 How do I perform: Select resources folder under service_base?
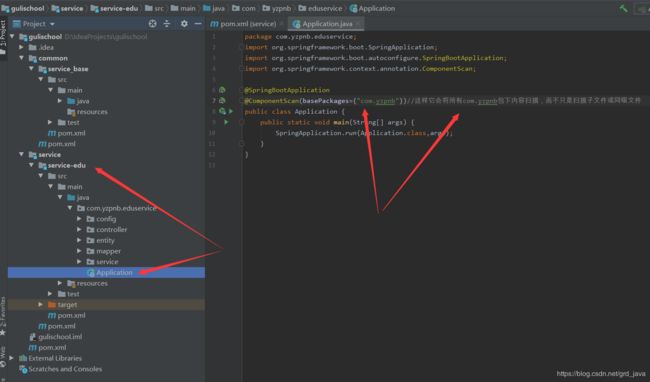pos(87,112)
